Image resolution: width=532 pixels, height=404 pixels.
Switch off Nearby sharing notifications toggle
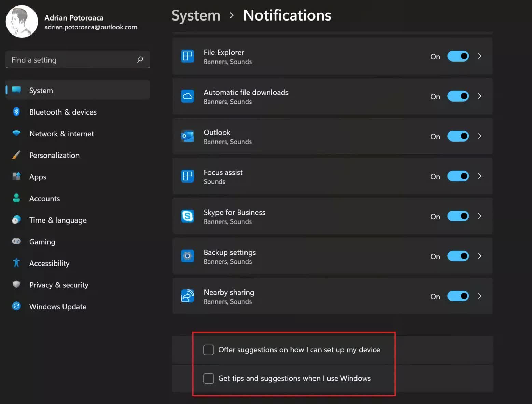[458, 296]
